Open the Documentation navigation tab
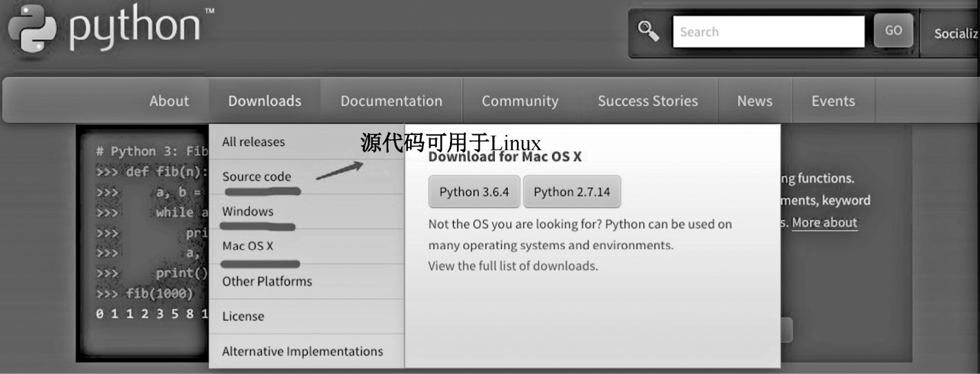Image resolution: width=980 pixels, height=374 pixels. tap(391, 101)
